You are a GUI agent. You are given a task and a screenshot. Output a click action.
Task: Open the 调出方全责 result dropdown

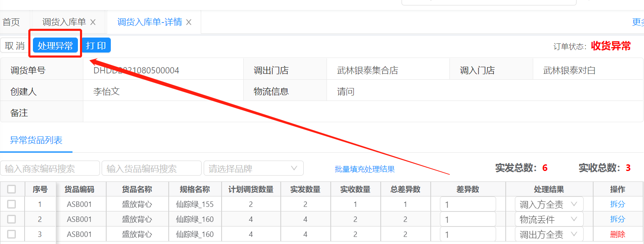tap(549, 234)
